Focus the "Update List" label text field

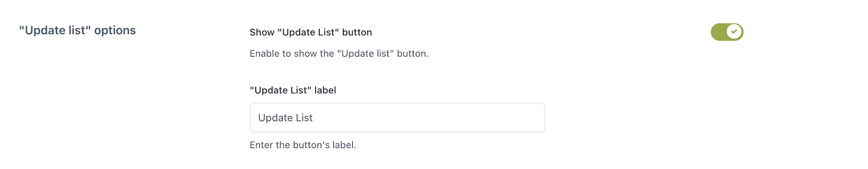[397, 118]
